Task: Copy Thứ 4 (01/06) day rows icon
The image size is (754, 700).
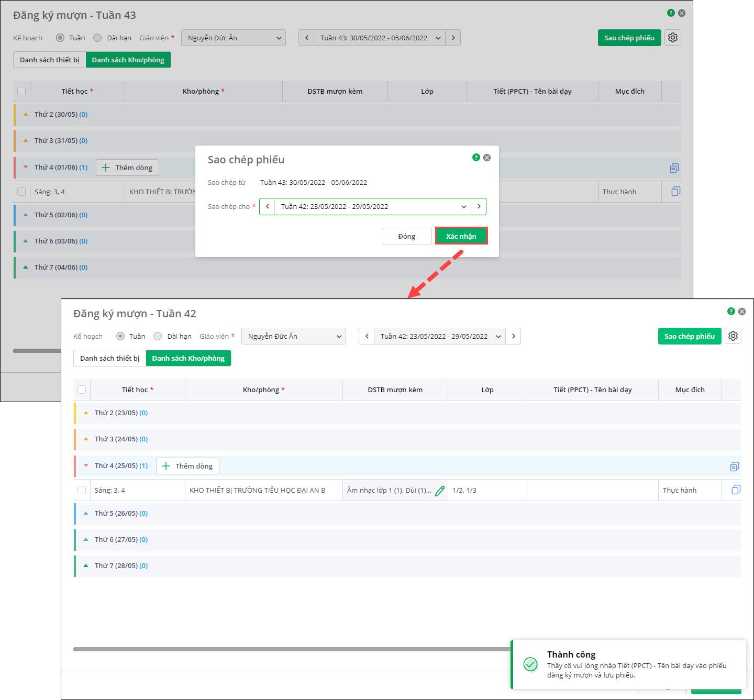Action: click(x=674, y=168)
